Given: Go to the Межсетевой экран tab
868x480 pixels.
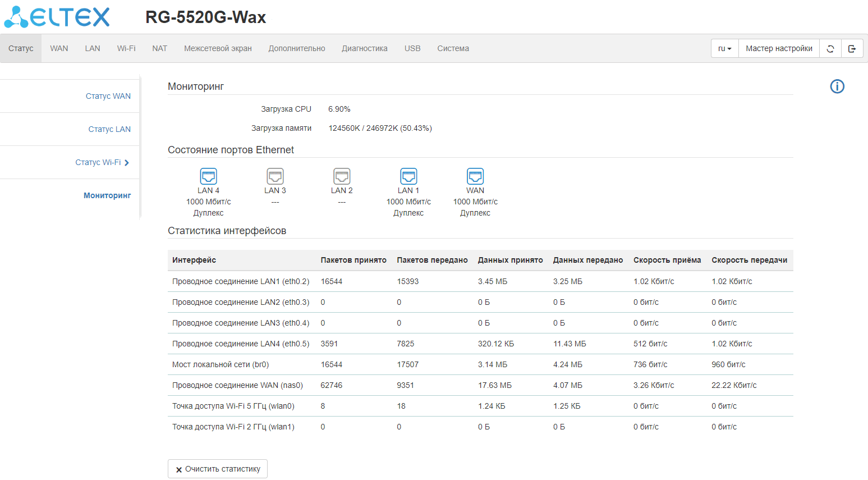Looking at the screenshot, I should pyautogui.click(x=218, y=48).
